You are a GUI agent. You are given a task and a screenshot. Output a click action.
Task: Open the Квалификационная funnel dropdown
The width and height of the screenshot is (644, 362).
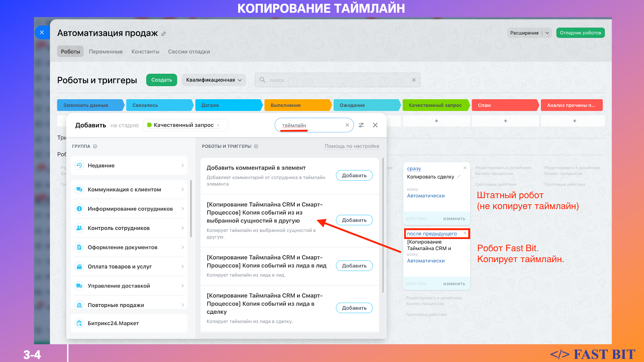pos(214,80)
